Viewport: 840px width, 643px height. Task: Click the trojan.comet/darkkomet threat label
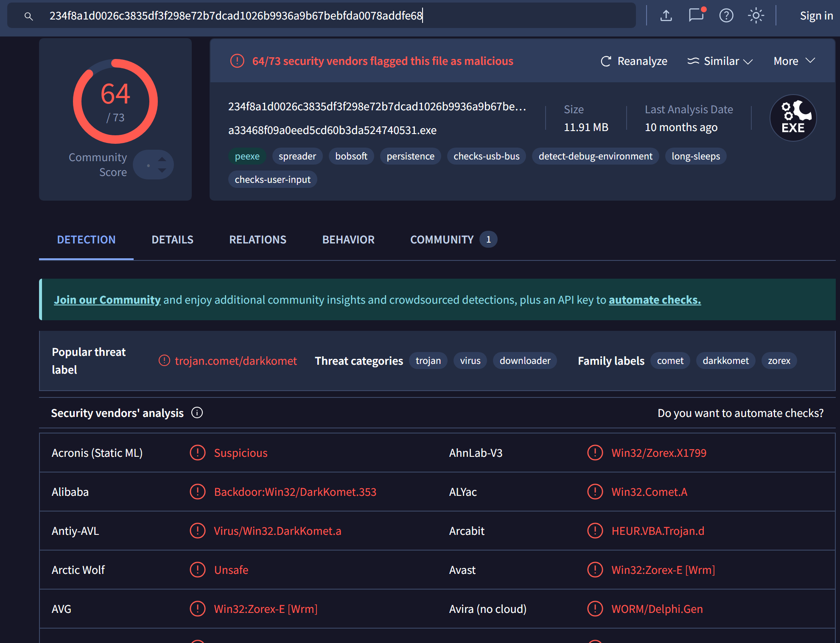pyautogui.click(x=236, y=361)
